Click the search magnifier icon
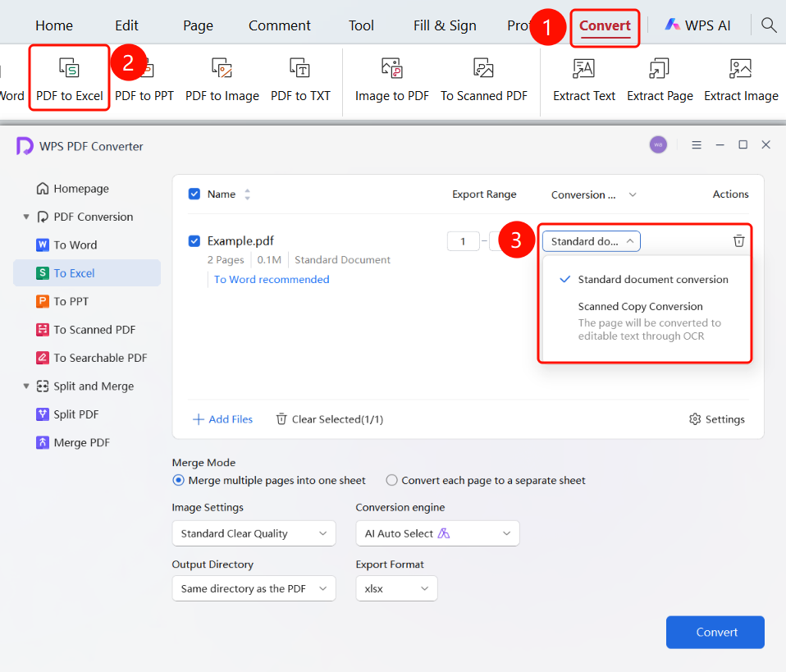 click(x=769, y=25)
